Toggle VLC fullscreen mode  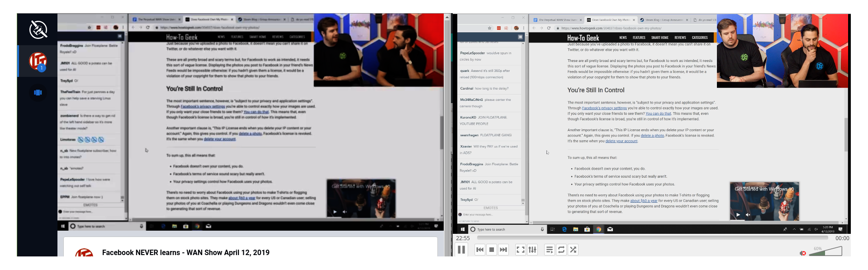pos(521,250)
